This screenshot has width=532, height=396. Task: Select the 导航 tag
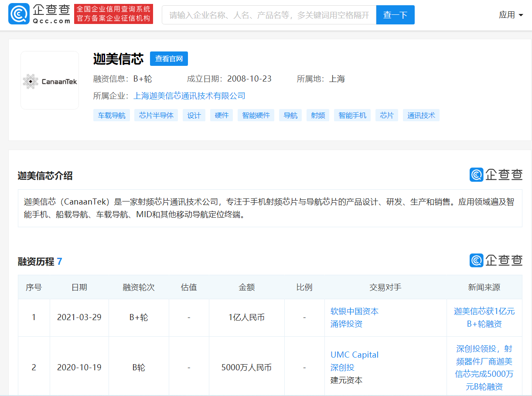coord(290,115)
